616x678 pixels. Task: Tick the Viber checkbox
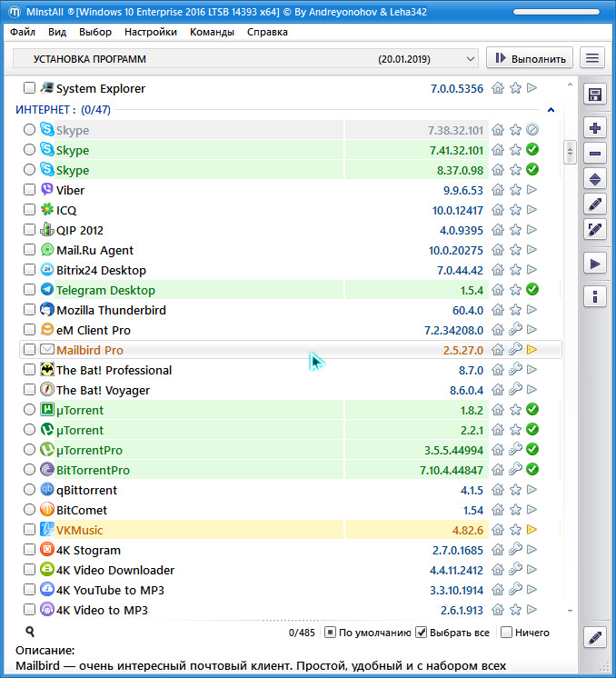coord(29,190)
